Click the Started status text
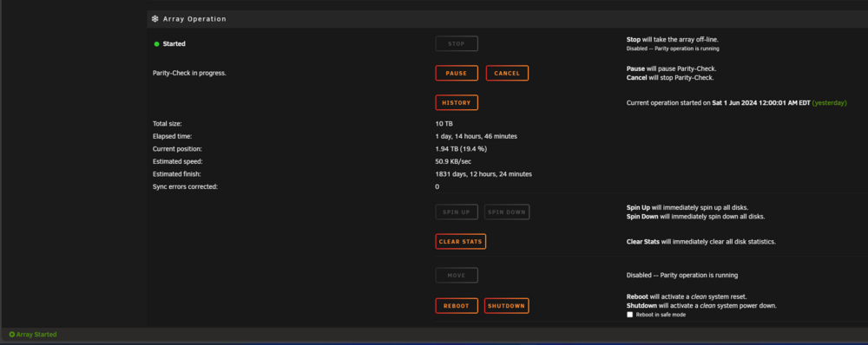This screenshot has height=345, width=868. click(174, 44)
